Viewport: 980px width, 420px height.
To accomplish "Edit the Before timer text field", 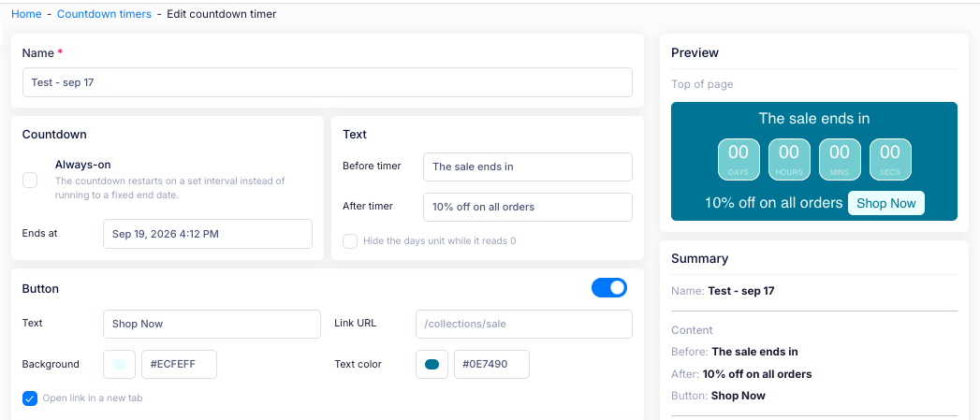I will [528, 167].
